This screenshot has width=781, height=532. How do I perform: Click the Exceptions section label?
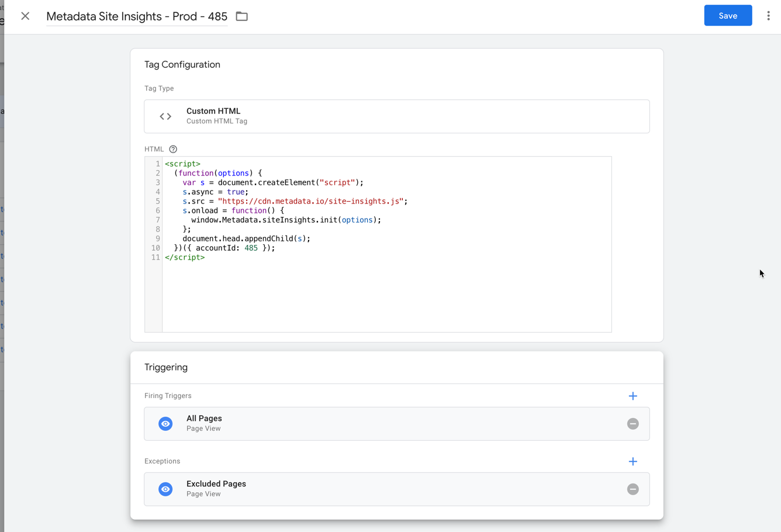[162, 461]
